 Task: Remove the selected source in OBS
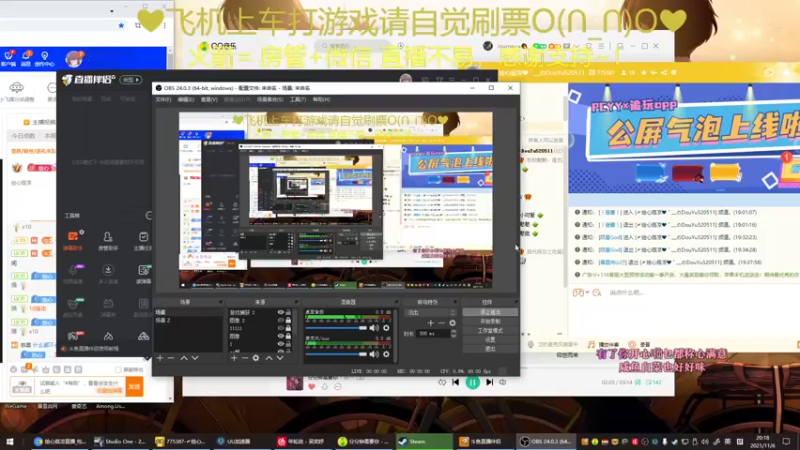[244, 358]
